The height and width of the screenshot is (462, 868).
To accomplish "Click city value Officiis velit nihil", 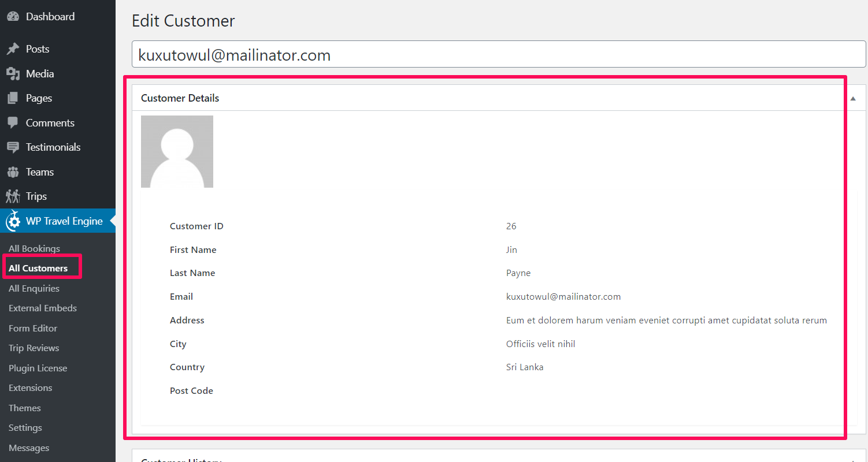I will (x=540, y=344).
